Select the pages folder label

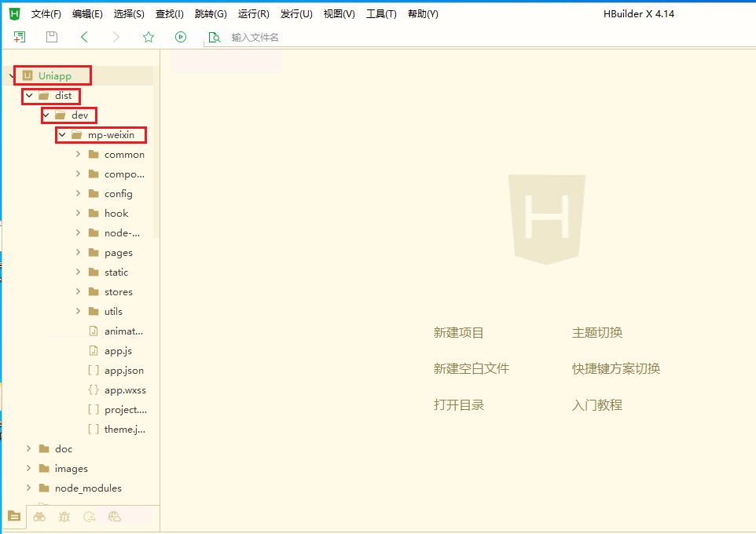pyautogui.click(x=118, y=253)
